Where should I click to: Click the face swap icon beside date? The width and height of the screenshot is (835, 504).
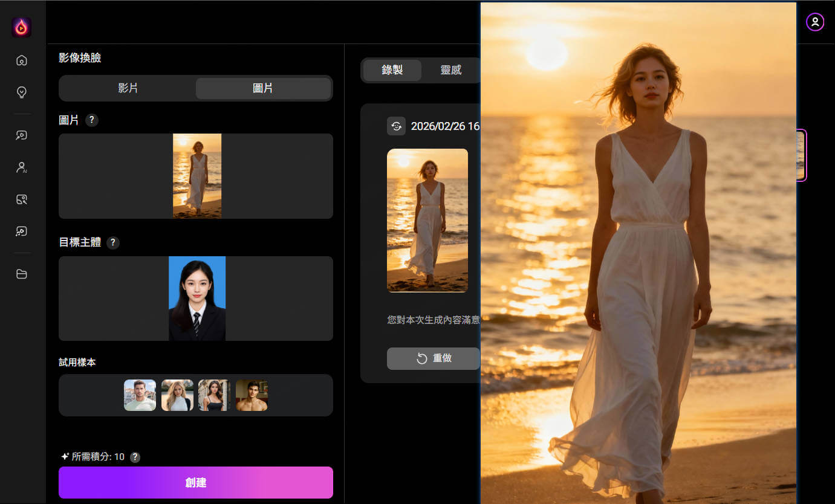click(x=396, y=126)
